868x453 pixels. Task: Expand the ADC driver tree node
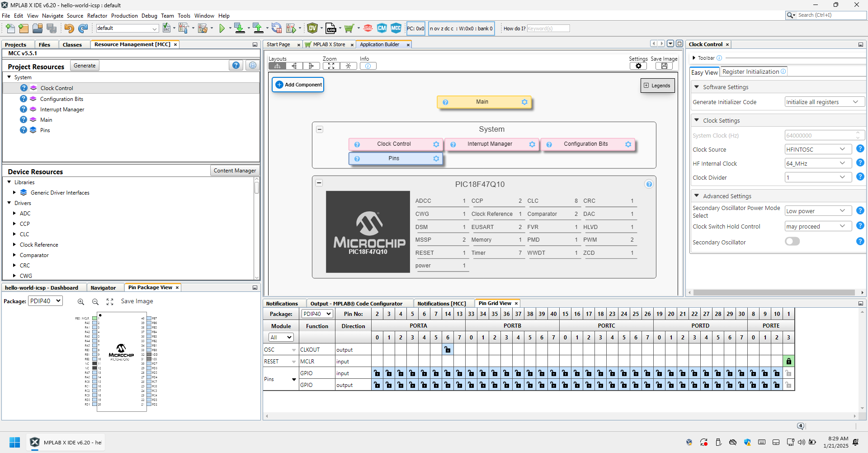pos(14,213)
